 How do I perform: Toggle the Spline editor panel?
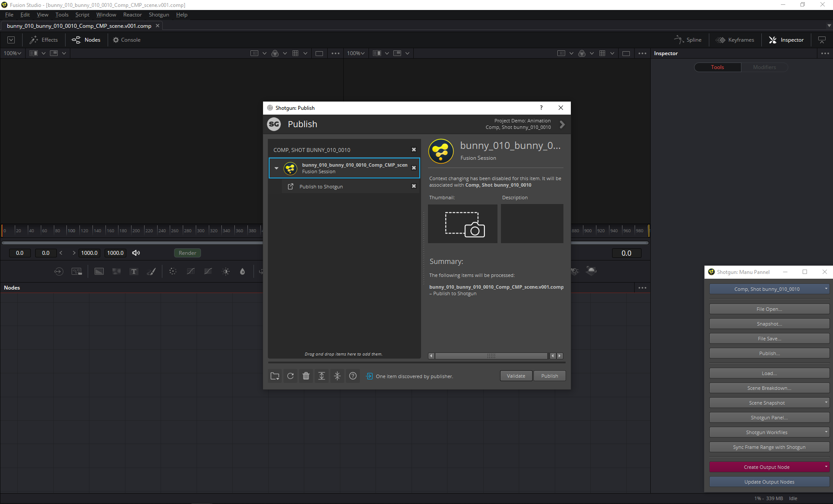[688, 40]
